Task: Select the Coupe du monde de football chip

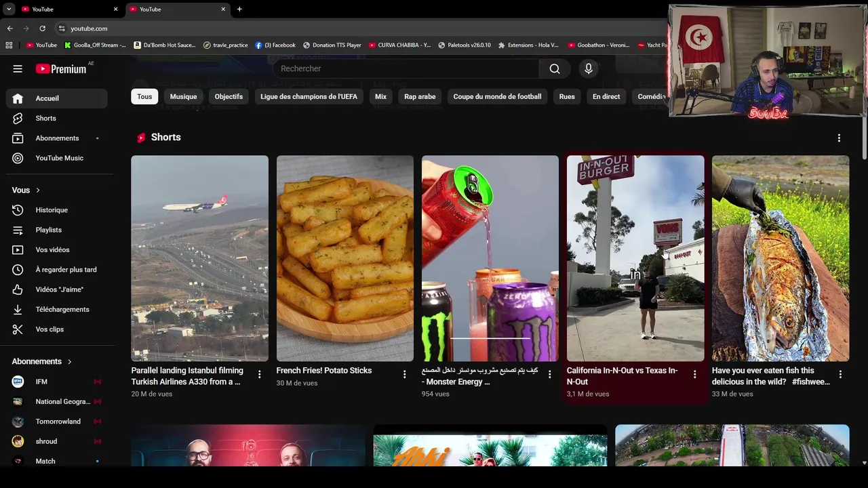Action: pos(497,97)
